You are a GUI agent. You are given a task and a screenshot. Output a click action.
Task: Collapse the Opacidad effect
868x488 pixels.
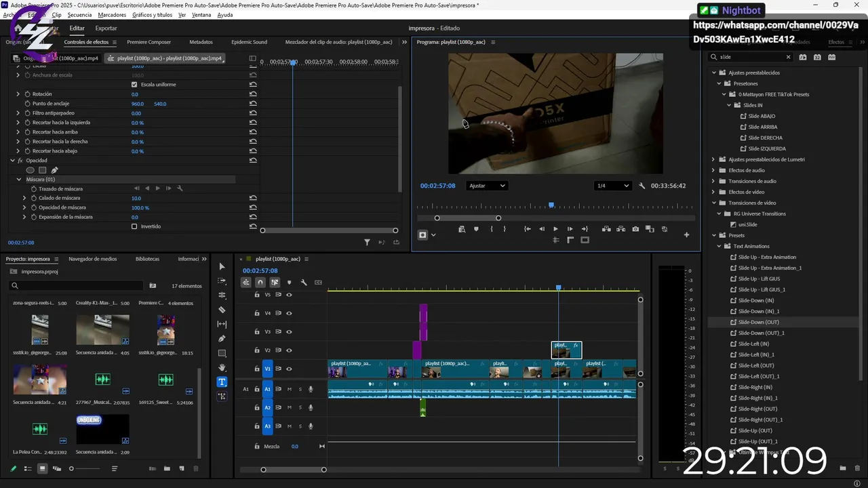click(12, 161)
